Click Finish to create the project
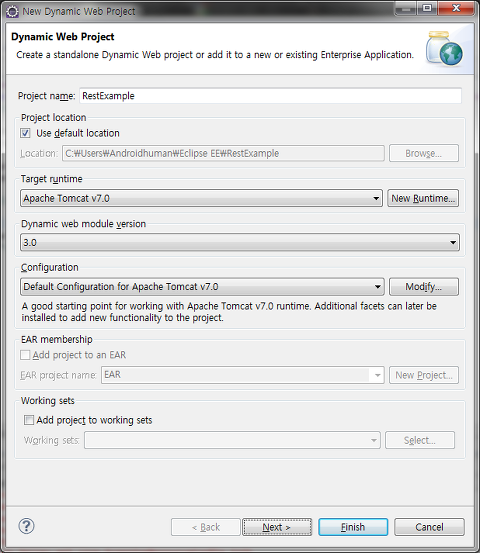 click(x=353, y=527)
